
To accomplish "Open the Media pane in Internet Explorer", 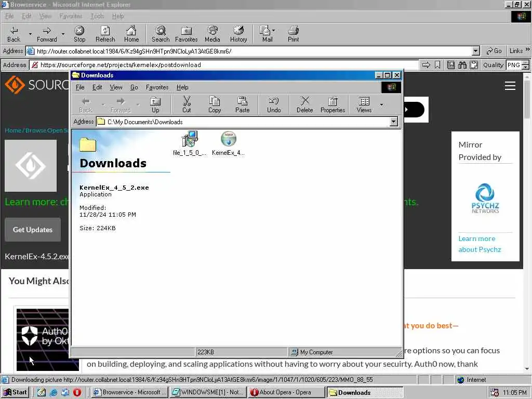I will 212,34.
